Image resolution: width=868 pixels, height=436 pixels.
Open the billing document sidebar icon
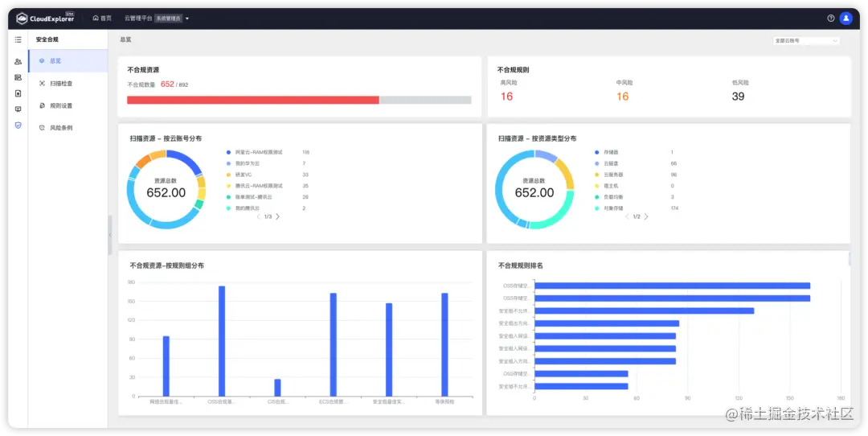(18, 93)
